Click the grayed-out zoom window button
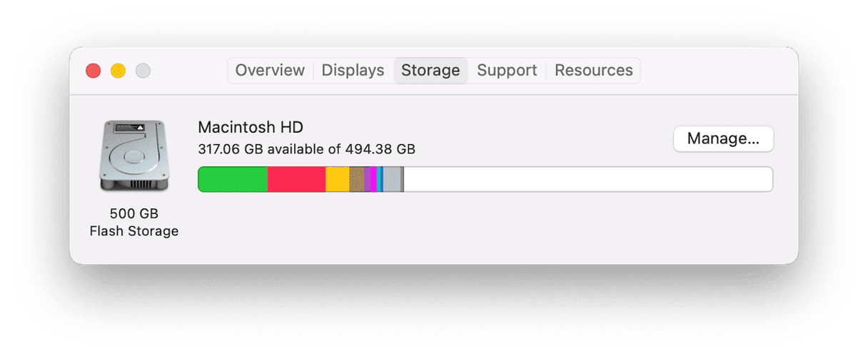The height and width of the screenshot is (356, 868). [x=143, y=71]
